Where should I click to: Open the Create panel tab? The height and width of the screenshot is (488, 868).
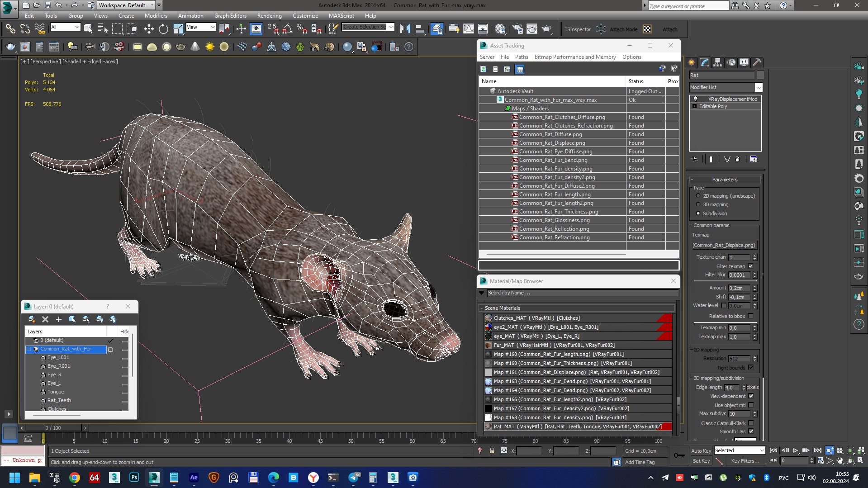tap(691, 62)
